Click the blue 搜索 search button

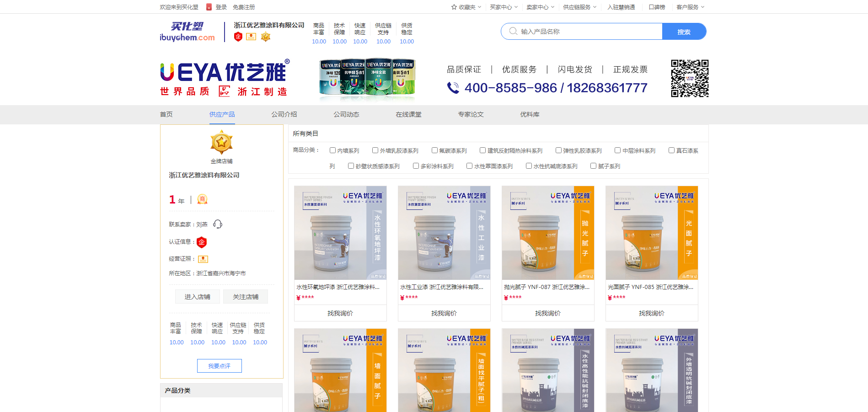pos(684,32)
